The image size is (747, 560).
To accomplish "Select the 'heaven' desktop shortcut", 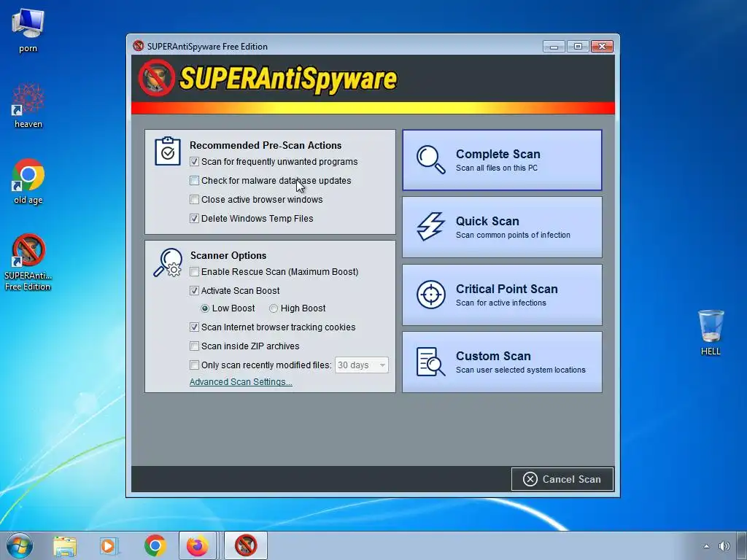I will pos(28,106).
